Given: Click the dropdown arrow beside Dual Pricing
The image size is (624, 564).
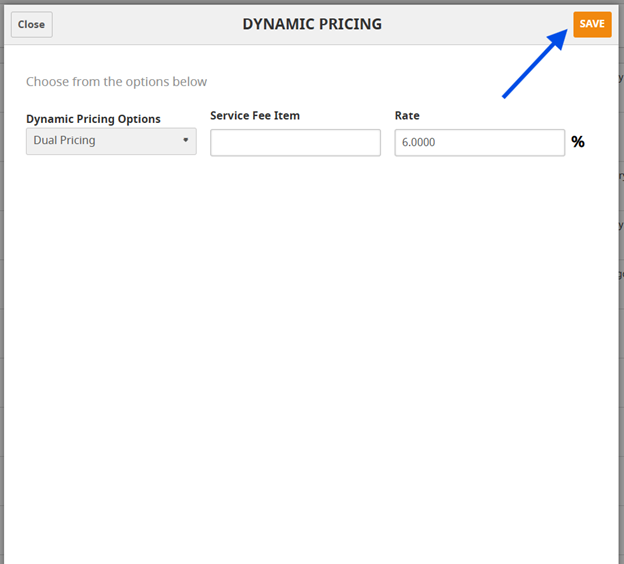Looking at the screenshot, I should coord(186,141).
